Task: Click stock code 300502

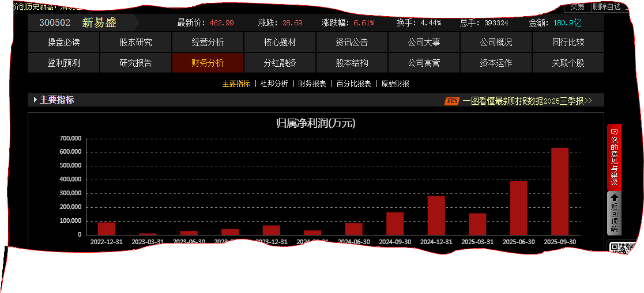Action: pyautogui.click(x=55, y=22)
